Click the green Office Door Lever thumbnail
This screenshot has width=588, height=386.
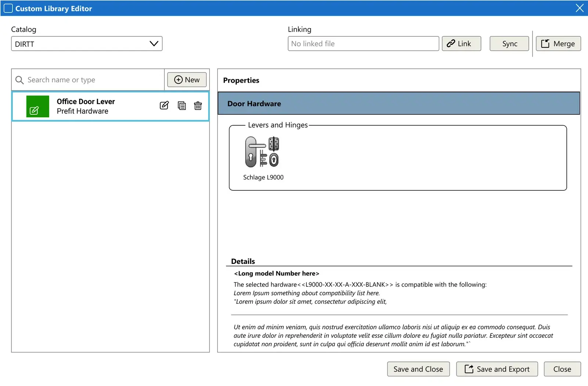[x=37, y=106]
